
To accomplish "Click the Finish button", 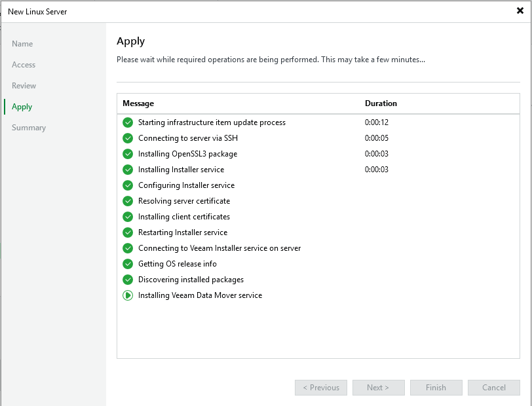I will click(x=436, y=388).
